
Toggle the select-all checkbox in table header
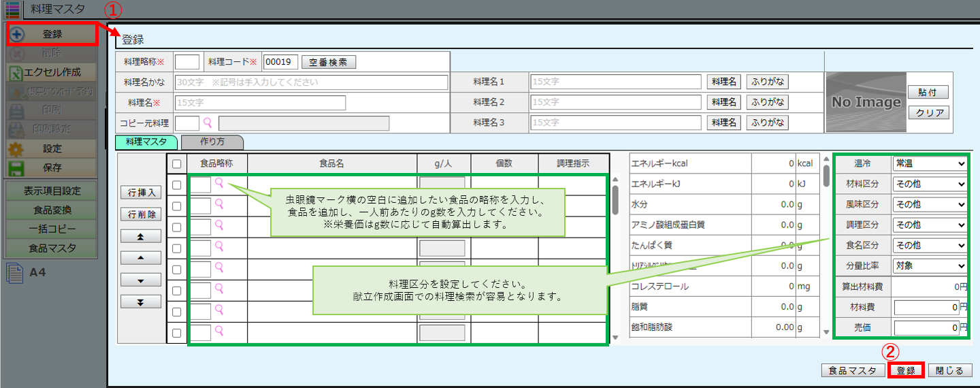pos(177,163)
